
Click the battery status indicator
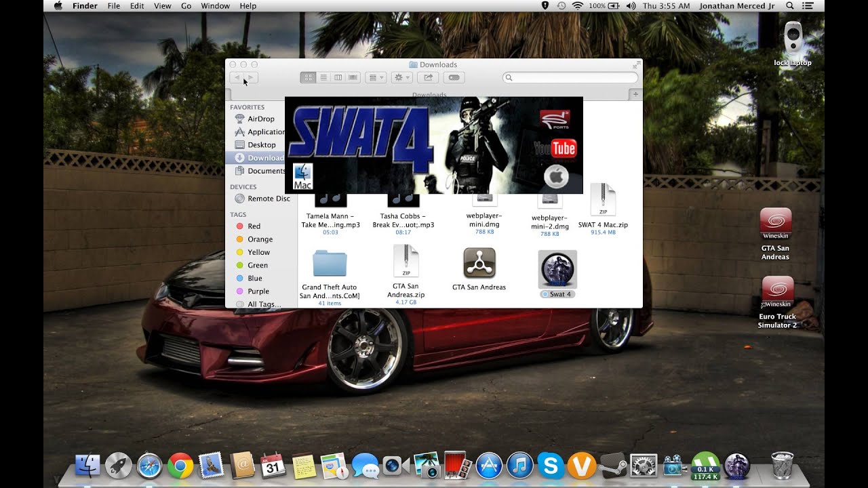pos(606,5)
